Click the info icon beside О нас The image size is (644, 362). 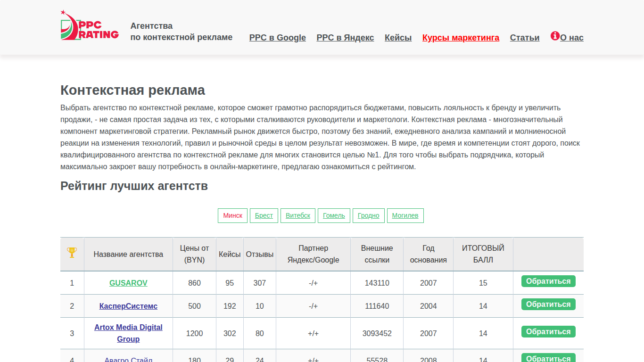[555, 36]
